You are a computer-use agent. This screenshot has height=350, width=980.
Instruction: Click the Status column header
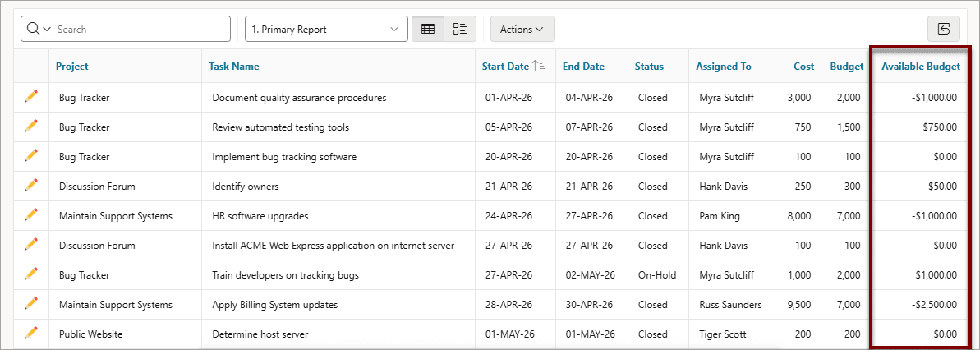coord(650,67)
